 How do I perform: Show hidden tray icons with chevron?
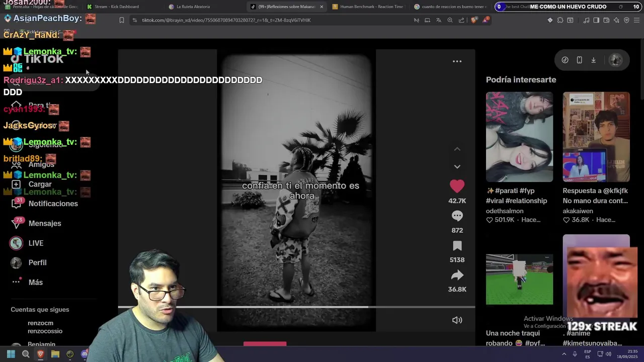(x=564, y=354)
